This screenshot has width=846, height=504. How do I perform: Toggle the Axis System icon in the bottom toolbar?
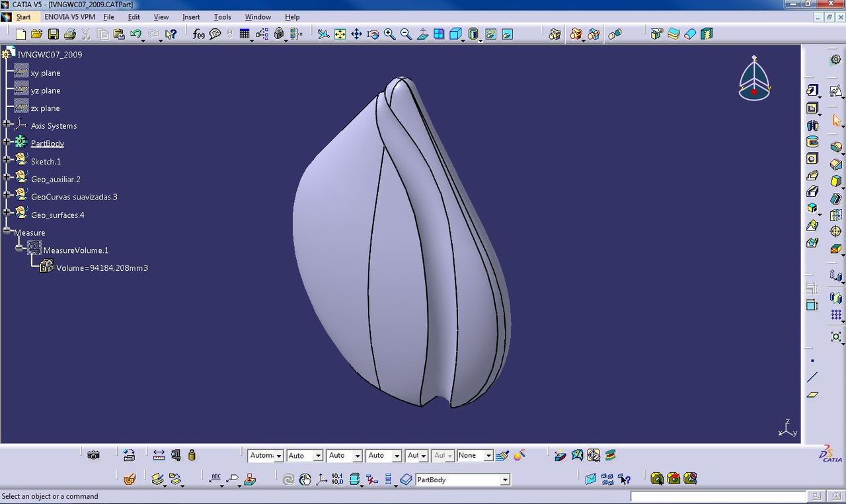(321, 480)
